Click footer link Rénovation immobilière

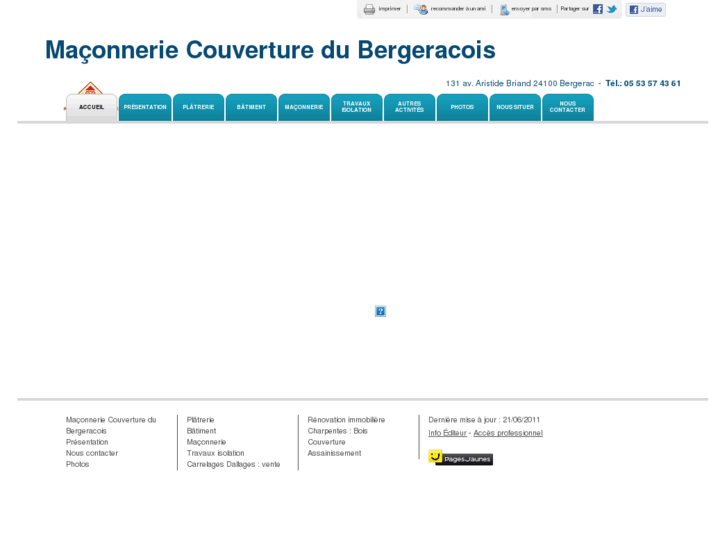tap(346, 420)
